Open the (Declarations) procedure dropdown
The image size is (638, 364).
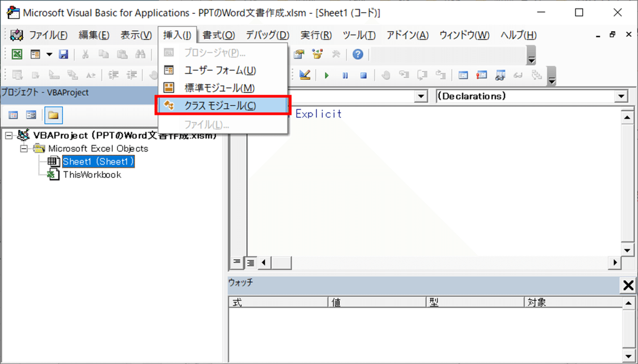622,96
